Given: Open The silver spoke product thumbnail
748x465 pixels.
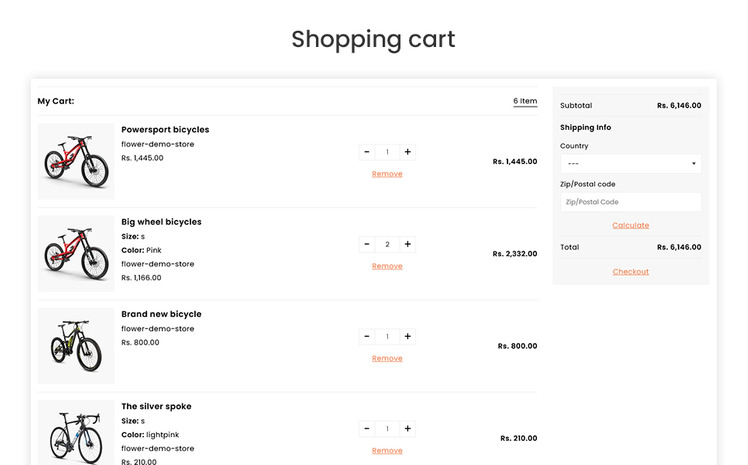Looking at the screenshot, I should pyautogui.click(x=76, y=433).
